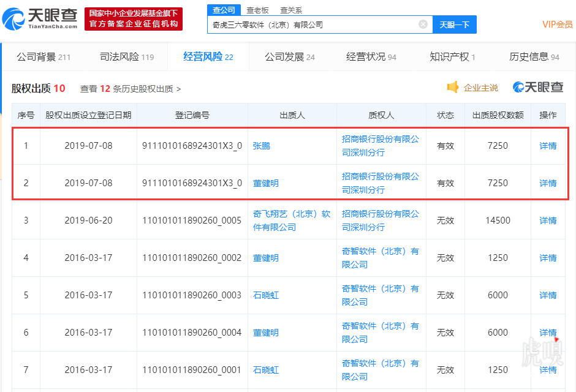Open 详情 for row 4

tap(548, 258)
